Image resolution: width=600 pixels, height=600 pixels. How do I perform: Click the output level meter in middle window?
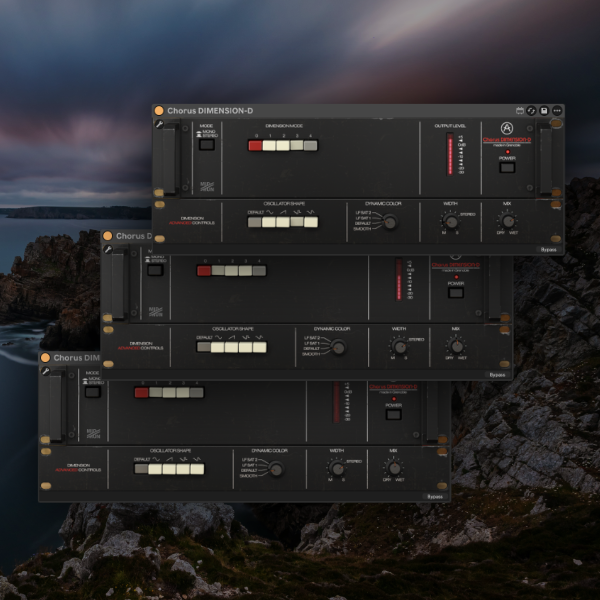tap(399, 280)
